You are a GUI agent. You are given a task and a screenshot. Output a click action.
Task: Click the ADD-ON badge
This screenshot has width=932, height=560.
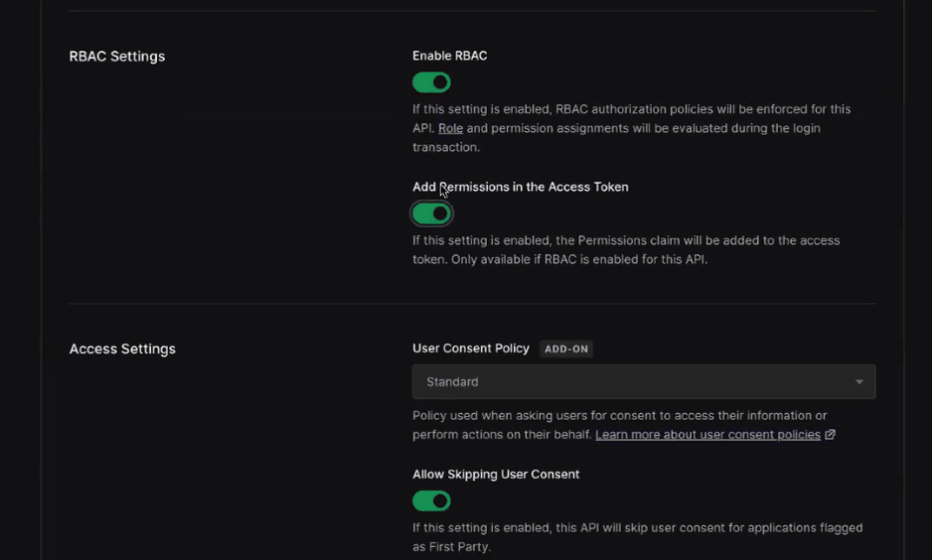click(566, 350)
